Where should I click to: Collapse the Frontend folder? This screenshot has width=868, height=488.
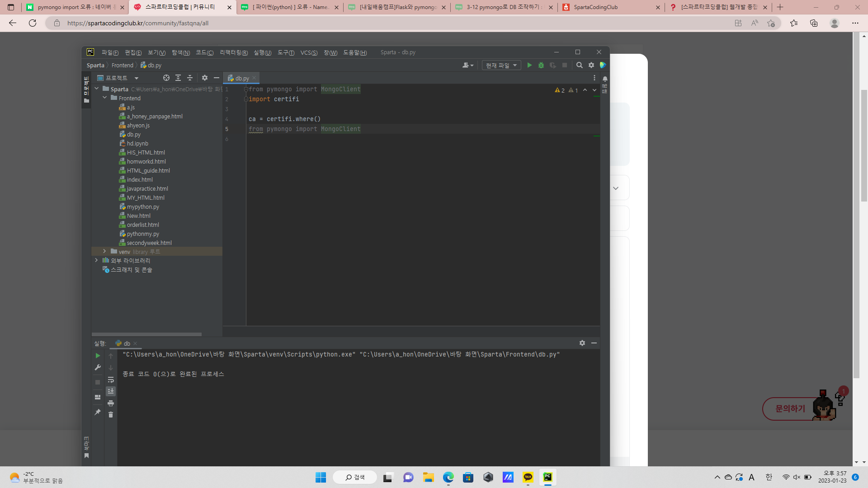105,98
